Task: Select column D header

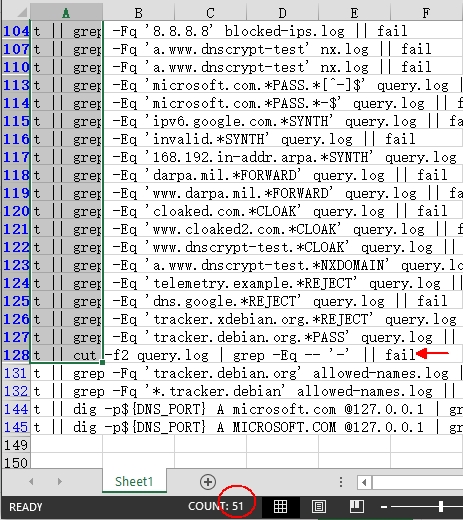Action: (x=282, y=13)
